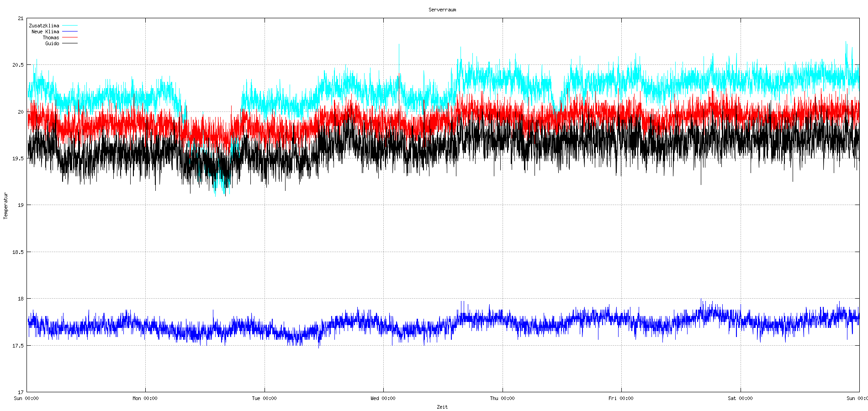
Task: Click the Mon 00:00 time tick label
Action: click(x=145, y=398)
